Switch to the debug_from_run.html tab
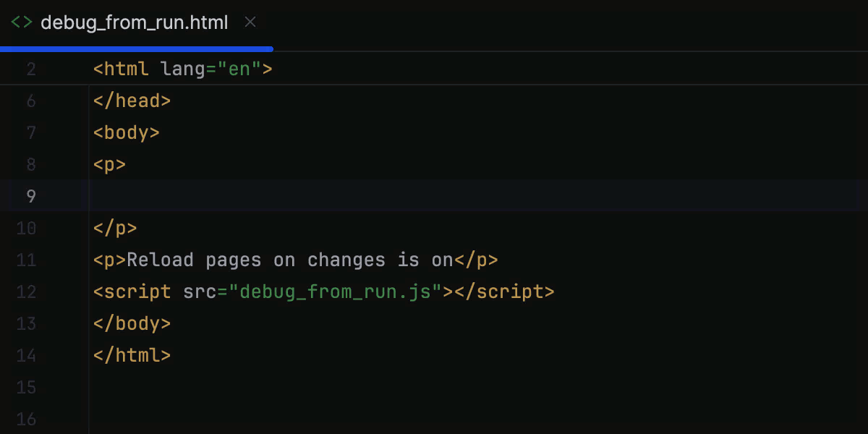The width and height of the screenshot is (868, 434). [x=134, y=22]
